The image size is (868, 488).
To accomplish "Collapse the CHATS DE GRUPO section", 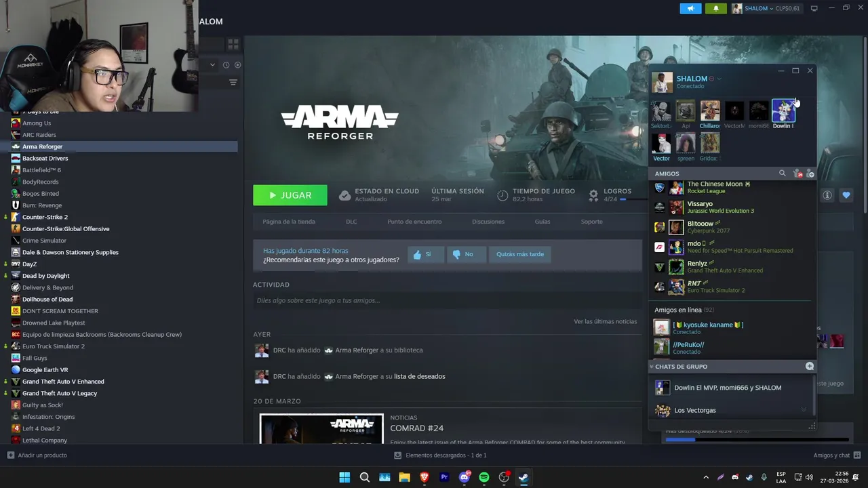I will pos(652,367).
